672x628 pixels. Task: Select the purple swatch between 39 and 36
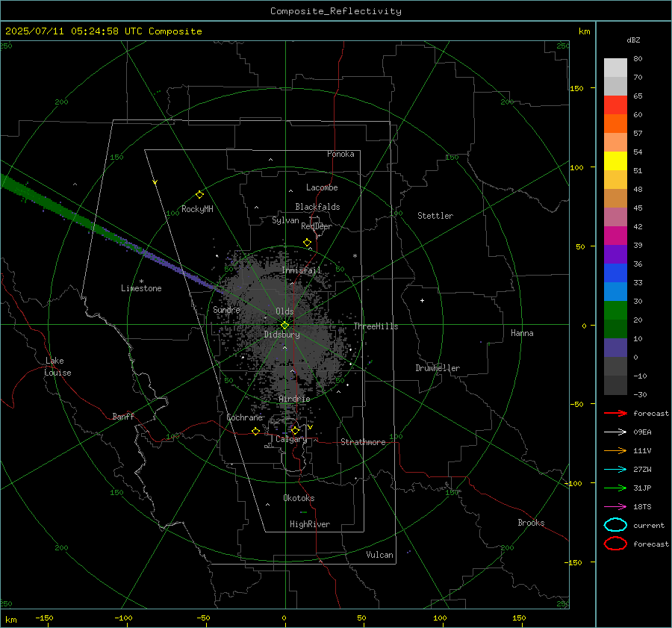coord(615,255)
